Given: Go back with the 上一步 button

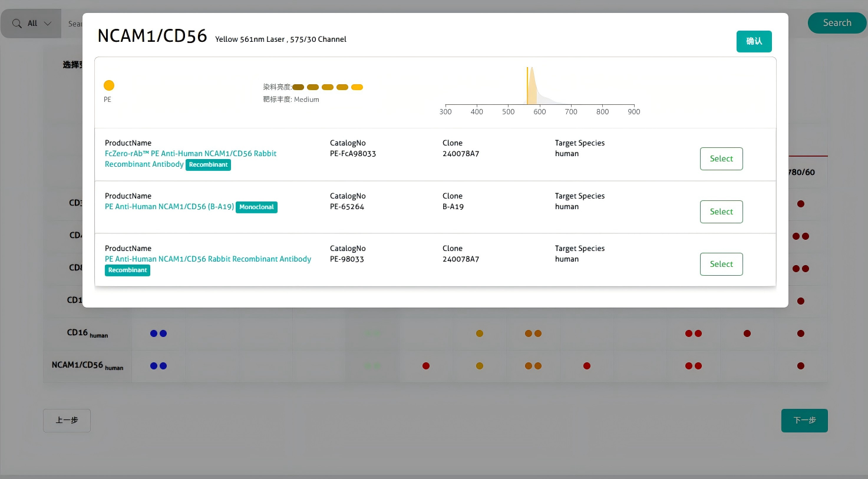Looking at the screenshot, I should [67, 420].
